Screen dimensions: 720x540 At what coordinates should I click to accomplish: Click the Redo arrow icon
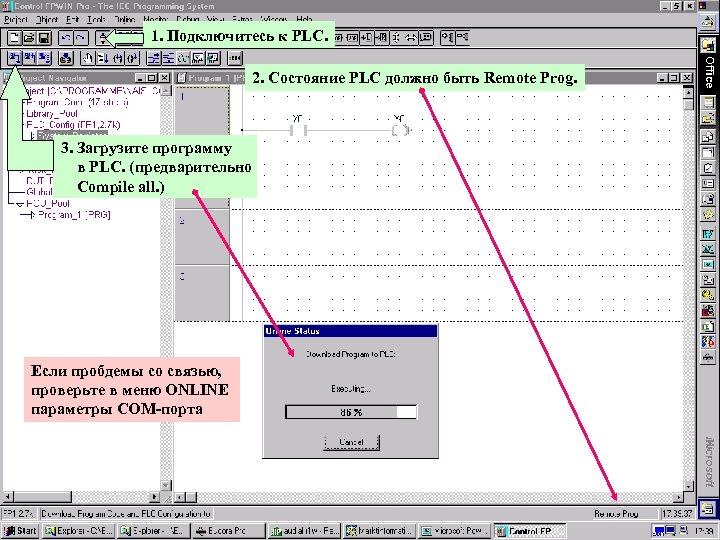80,37
